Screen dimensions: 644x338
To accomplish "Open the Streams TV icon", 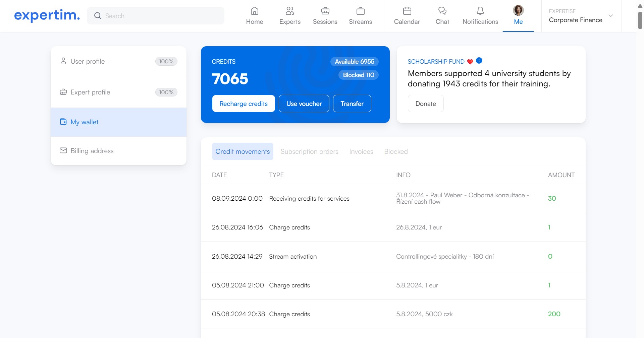I will click(x=360, y=11).
